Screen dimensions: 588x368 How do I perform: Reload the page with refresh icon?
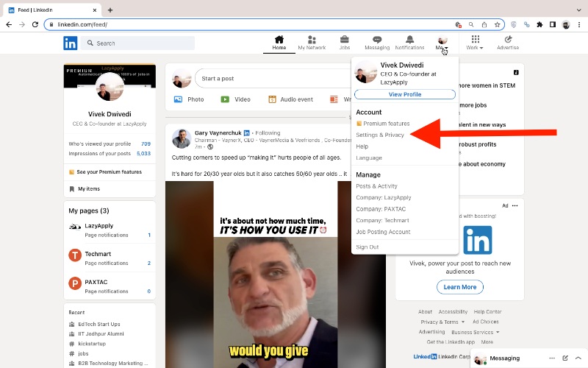[x=35, y=24]
